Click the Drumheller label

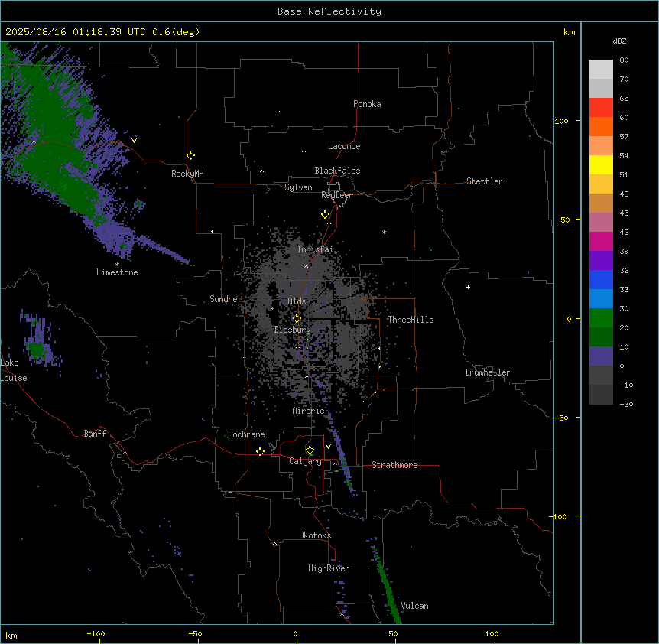click(488, 372)
